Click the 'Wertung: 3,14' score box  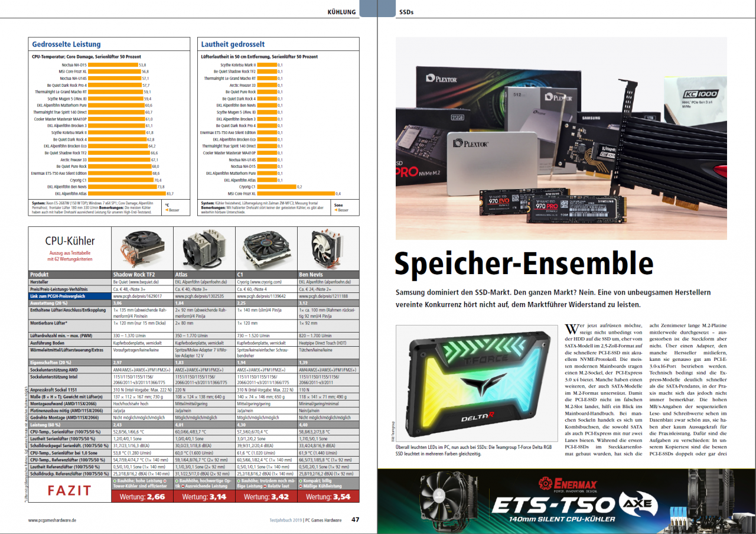click(204, 497)
